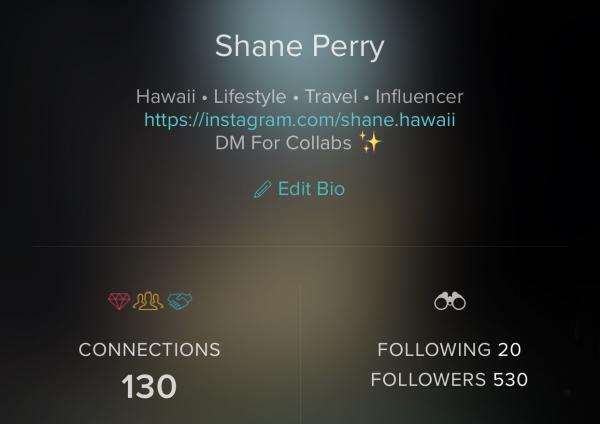Viewport: 600px width, 424px height.
Task: Click the pencil icon beside Edit Bio
Action: pyautogui.click(x=262, y=189)
